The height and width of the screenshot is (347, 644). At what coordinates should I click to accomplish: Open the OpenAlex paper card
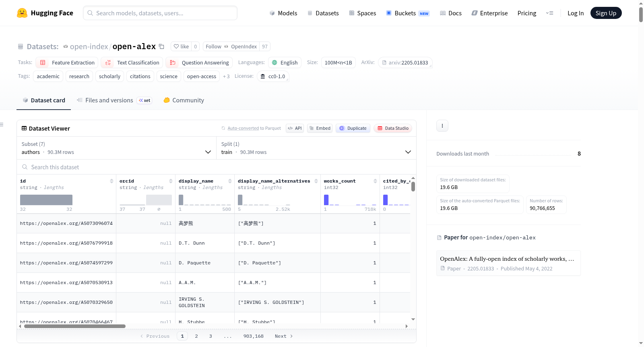point(508,263)
